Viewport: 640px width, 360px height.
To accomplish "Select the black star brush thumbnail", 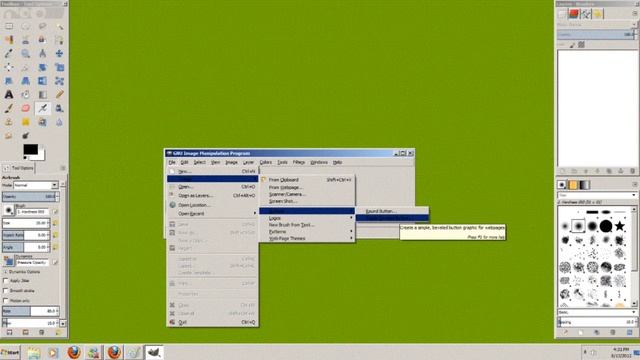I will [x=620, y=226].
